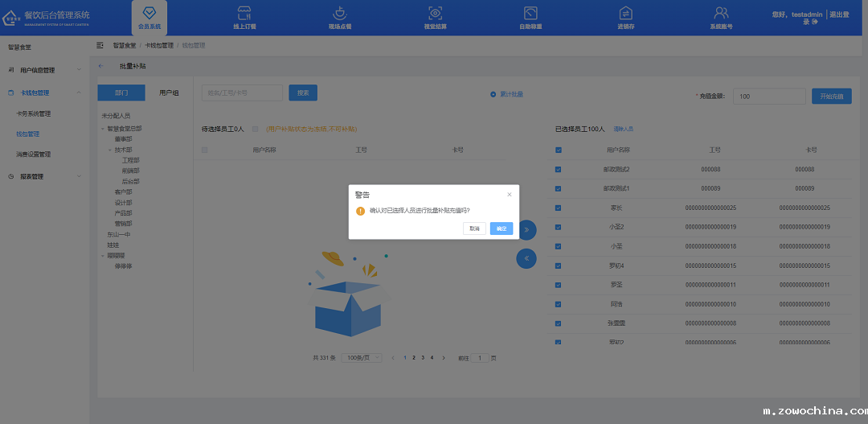This screenshot has height=424, width=868.
Task: Confirm the warning with 确定 button
Action: pyautogui.click(x=502, y=228)
